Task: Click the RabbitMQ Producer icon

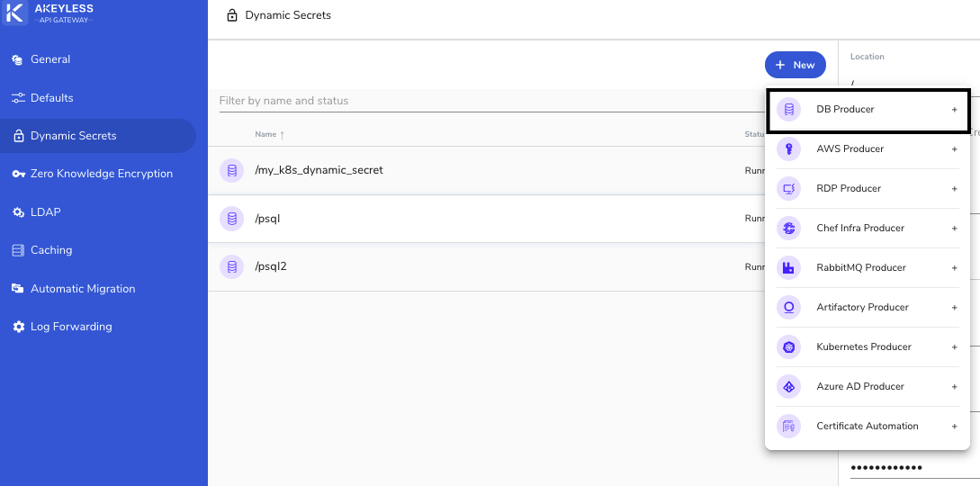Action: pyautogui.click(x=788, y=268)
